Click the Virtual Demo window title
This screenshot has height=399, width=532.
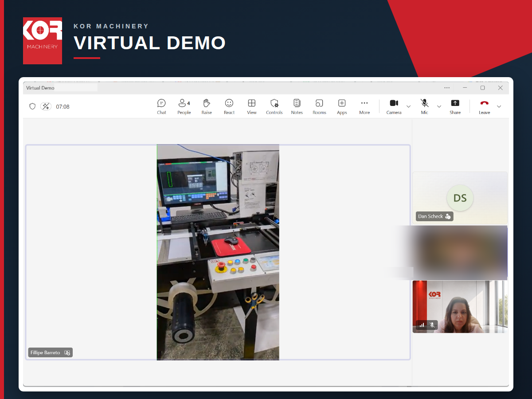(x=40, y=88)
